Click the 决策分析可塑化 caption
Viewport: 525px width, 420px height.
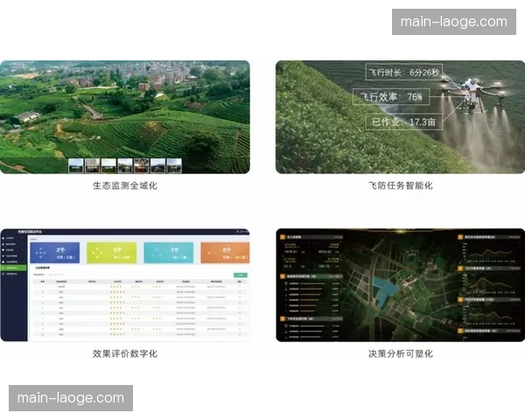[401, 353]
